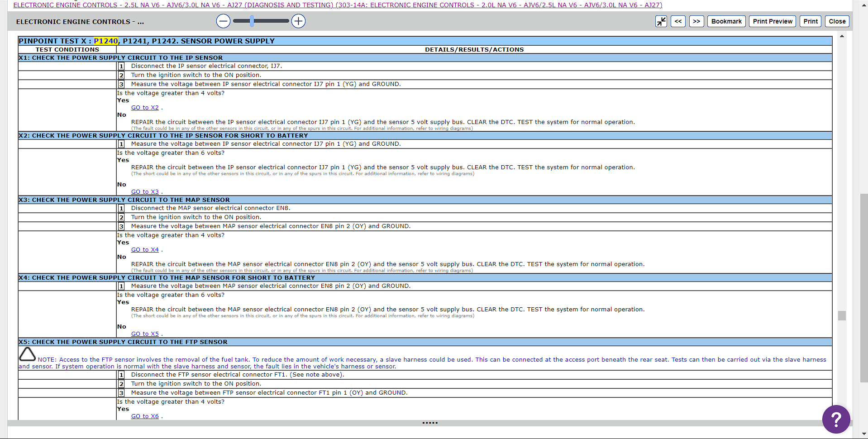Go to next page with >> button
The width and height of the screenshot is (868, 439).
coord(696,21)
